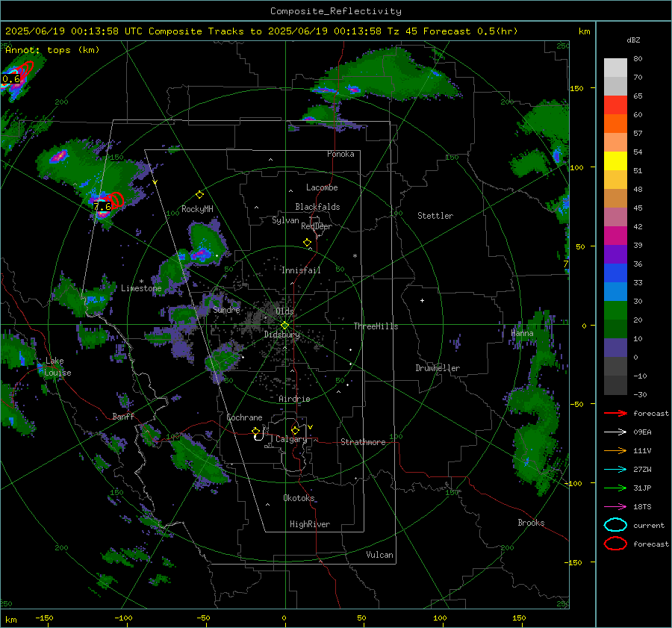Click the Stettler city label
672x628 pixels.
tap(435, 216)
